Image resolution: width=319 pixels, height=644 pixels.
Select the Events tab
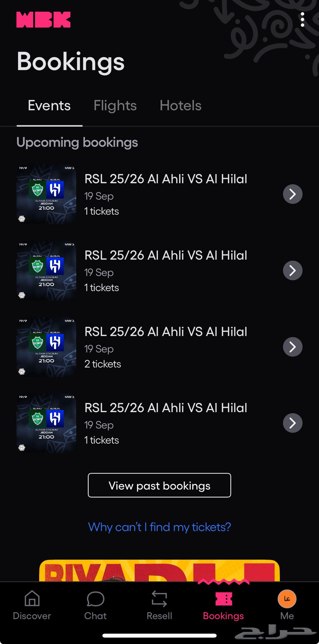49,106
